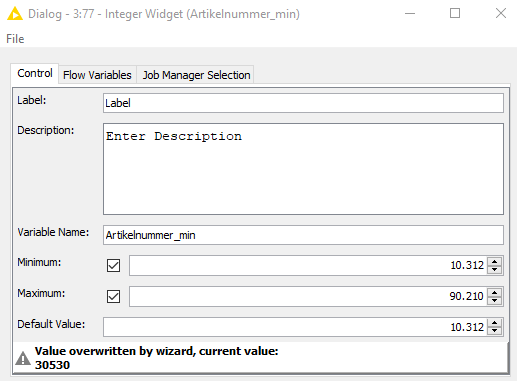
Task: Open the Flow Variables tab
Action: 97,75
